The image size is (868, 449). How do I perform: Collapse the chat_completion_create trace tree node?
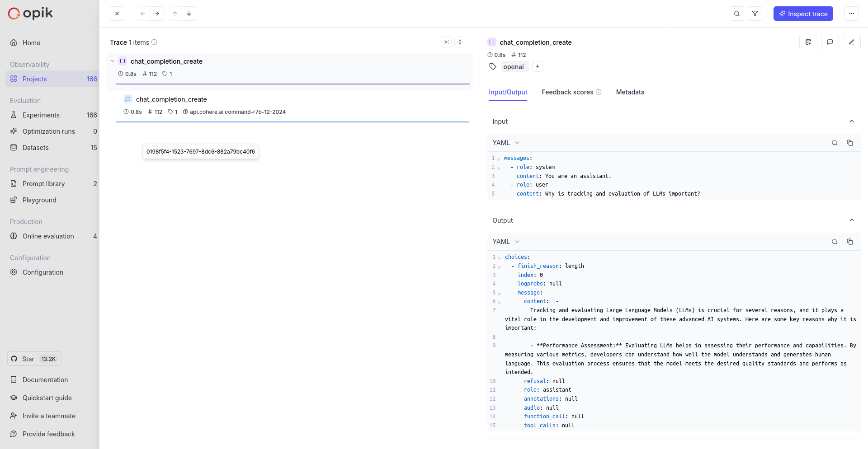[113, 61]
